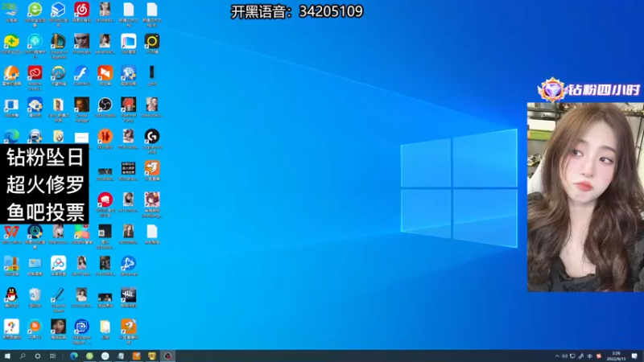This screenshot has width=644, height=362.
Task: Open Adobe Creative Cloud shortcut
Action: pos(35,72)
